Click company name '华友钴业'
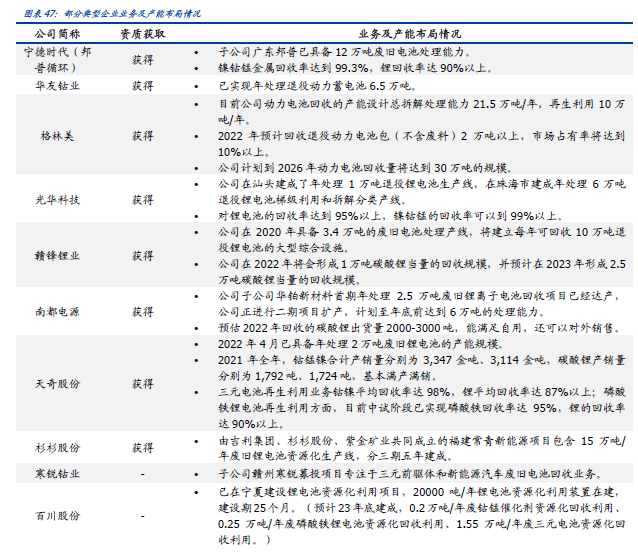The image size is (638, 557). (x=57, y=86)
